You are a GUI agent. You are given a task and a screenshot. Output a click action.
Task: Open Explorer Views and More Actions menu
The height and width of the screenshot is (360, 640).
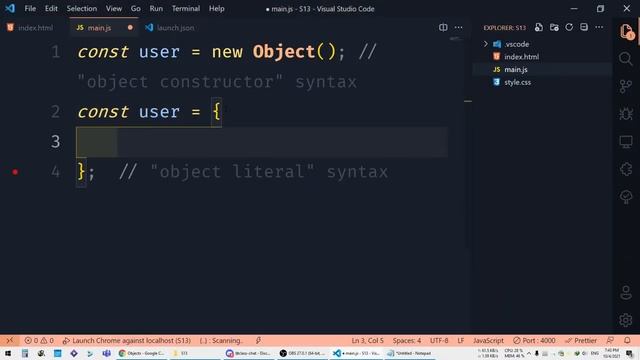click(x=599, y=27)
